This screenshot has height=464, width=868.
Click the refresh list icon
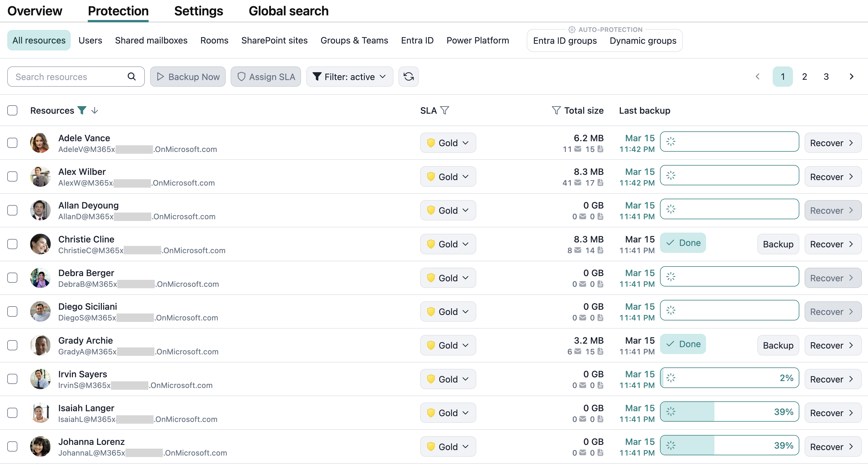[x=409, y=77]
